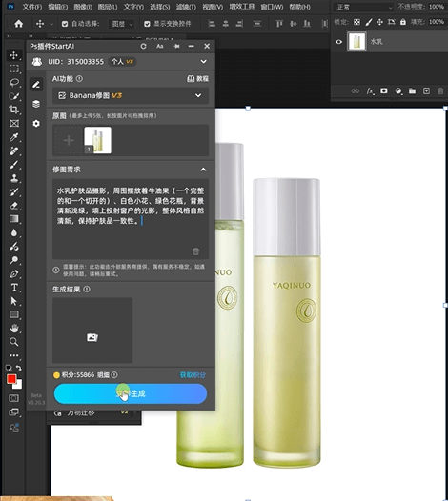Select the Pen tool
Screen dimensions: 448x501
[x=13, y=273]
